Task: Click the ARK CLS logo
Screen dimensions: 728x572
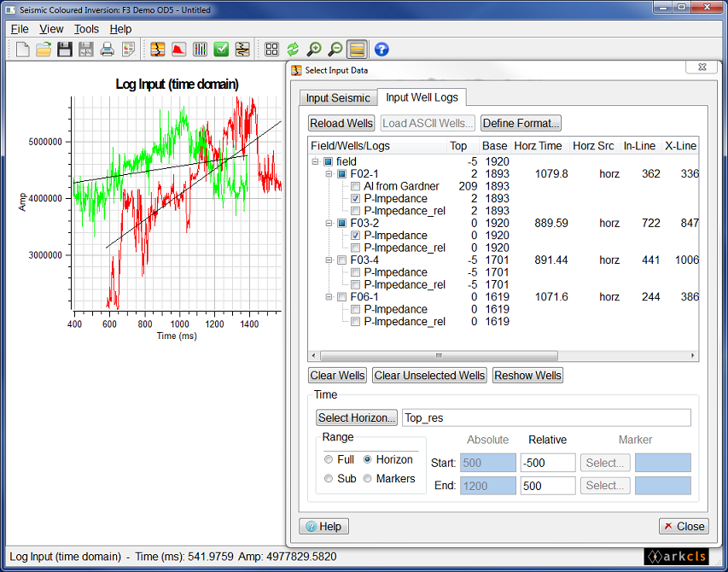Action: point(676,556)
